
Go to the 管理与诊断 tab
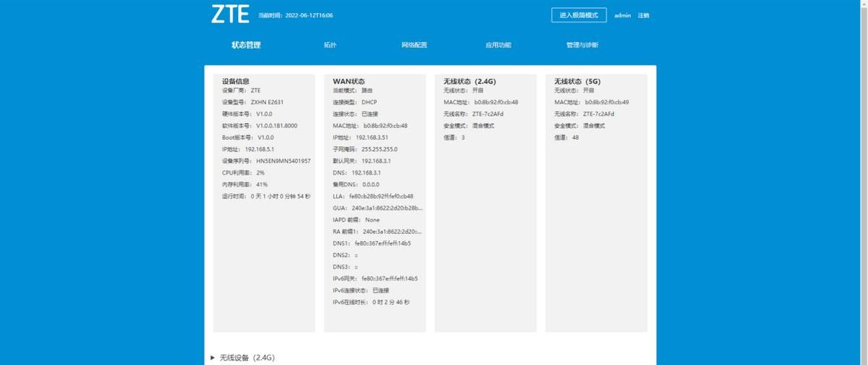(x=582, y=45)
